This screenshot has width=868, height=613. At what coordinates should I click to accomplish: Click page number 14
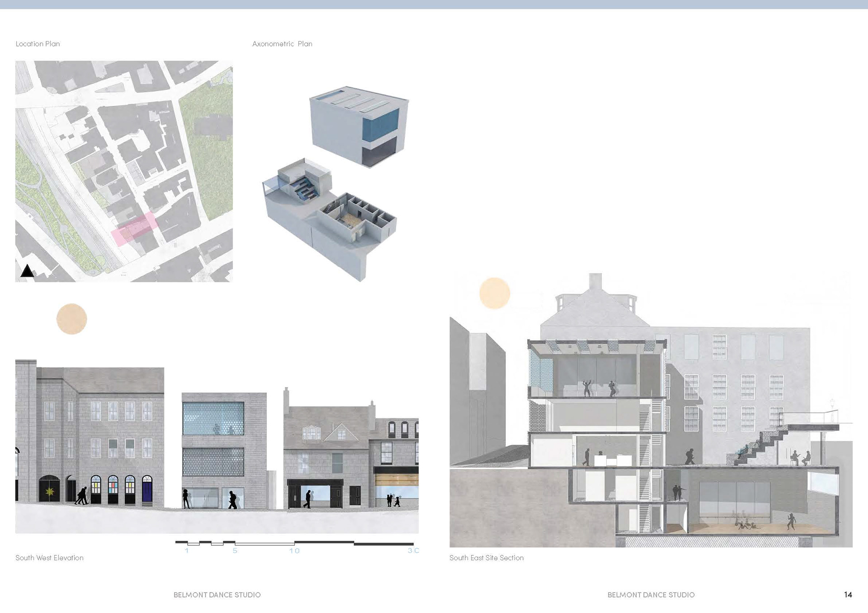pos(848,595)
